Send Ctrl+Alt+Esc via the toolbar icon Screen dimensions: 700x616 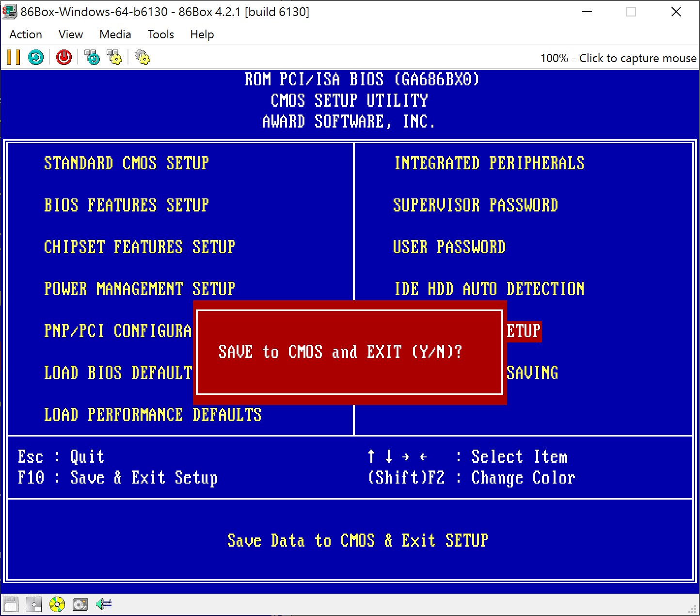pyautogui.click(x=114, y=58)
